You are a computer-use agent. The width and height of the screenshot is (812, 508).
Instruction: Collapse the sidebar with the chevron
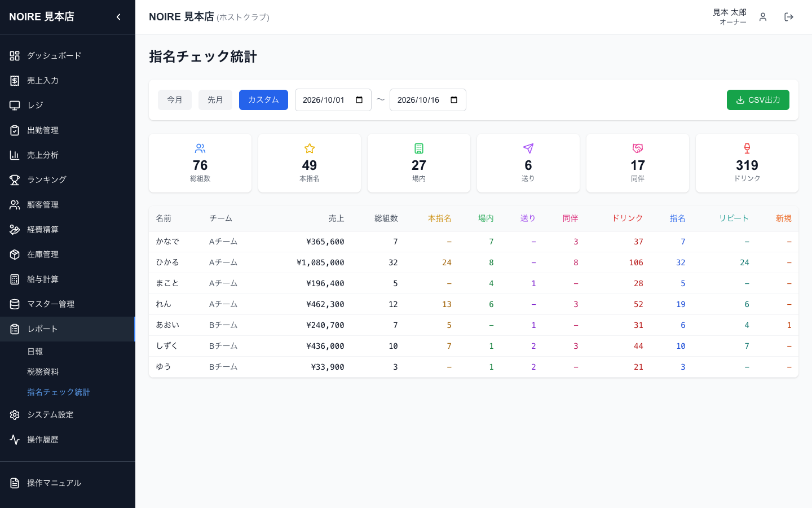(x=118, y=17)
